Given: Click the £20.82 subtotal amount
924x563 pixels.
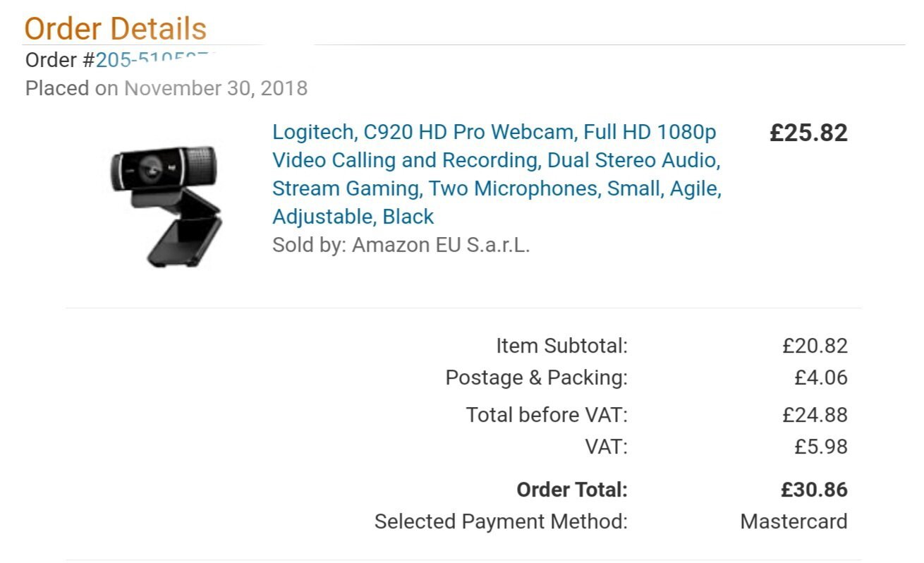Looking at the screenshot, I should [815, 346].
